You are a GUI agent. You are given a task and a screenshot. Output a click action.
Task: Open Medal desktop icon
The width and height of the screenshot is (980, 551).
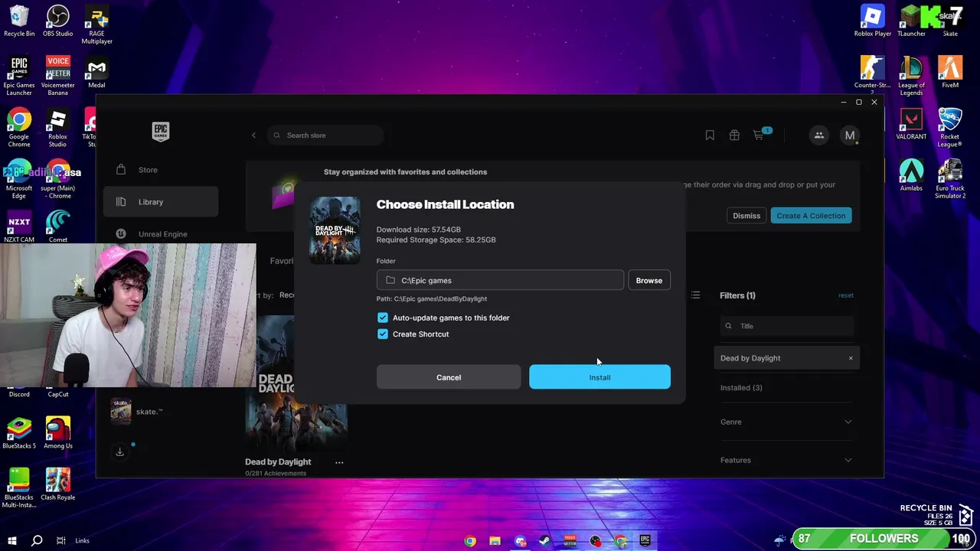point(96,72)
